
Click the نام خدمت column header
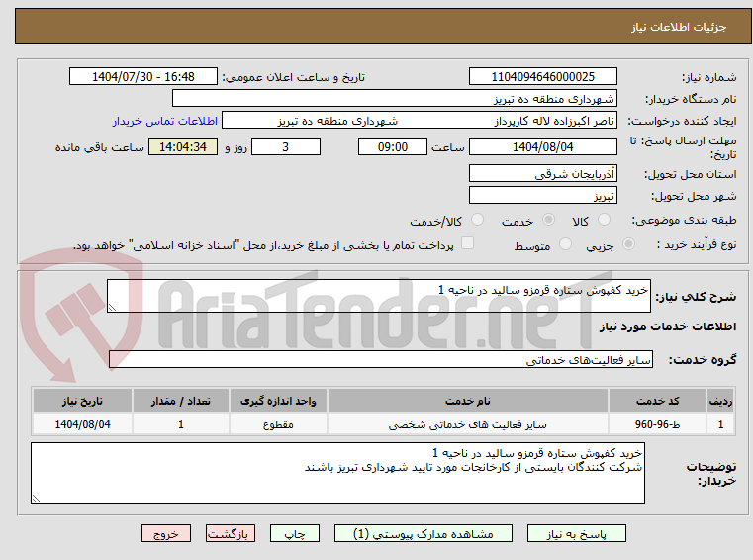(468, 401)
